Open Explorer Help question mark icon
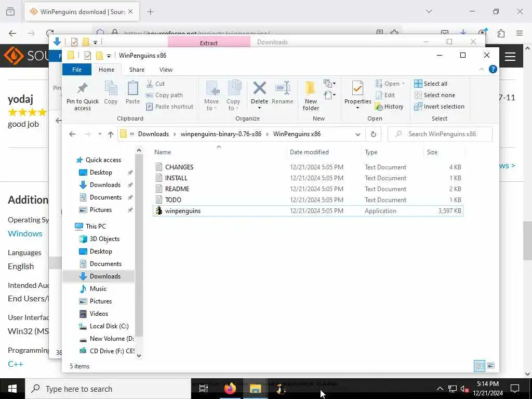 click(x=493, y=69)
